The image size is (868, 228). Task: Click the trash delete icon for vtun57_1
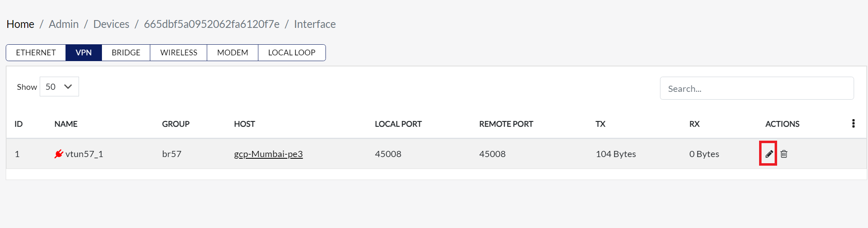pyautogui.click(x=784, y=154)
